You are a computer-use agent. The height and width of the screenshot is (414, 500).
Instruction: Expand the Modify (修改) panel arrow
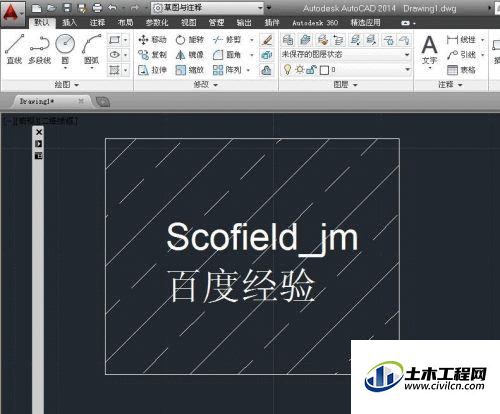tap(215, 85)
